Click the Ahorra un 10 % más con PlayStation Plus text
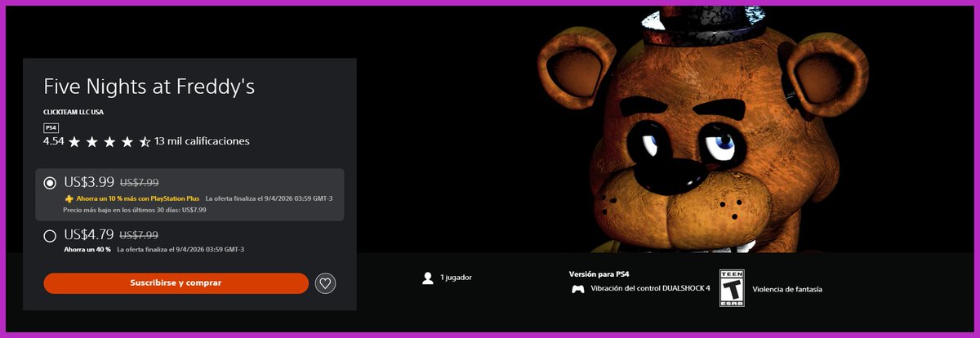This screenshot has height=338, width=980. [138, 198]
